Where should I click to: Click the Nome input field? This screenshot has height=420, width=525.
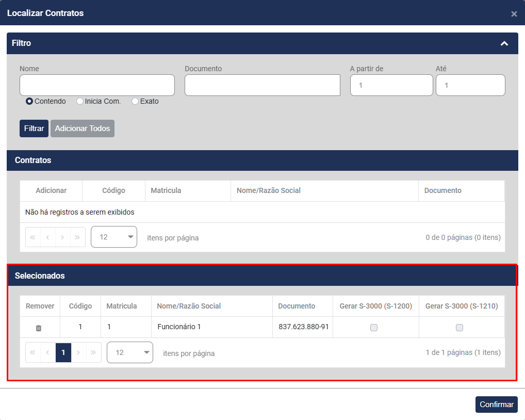pyautogui.click(x=97, y=85)
